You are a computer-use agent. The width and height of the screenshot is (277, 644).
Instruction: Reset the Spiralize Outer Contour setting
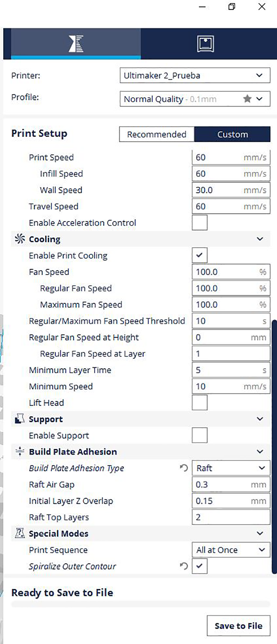(x=184, y=566)
